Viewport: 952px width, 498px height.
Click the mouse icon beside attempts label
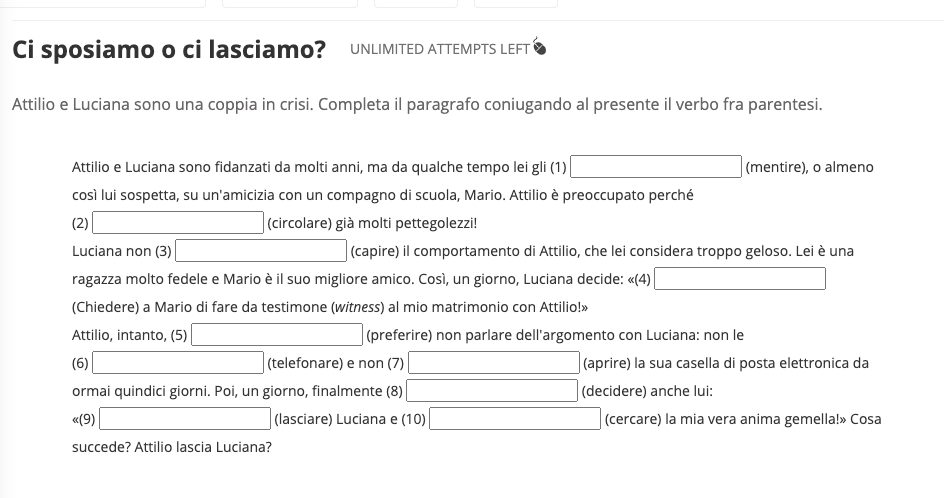(540, 47)
